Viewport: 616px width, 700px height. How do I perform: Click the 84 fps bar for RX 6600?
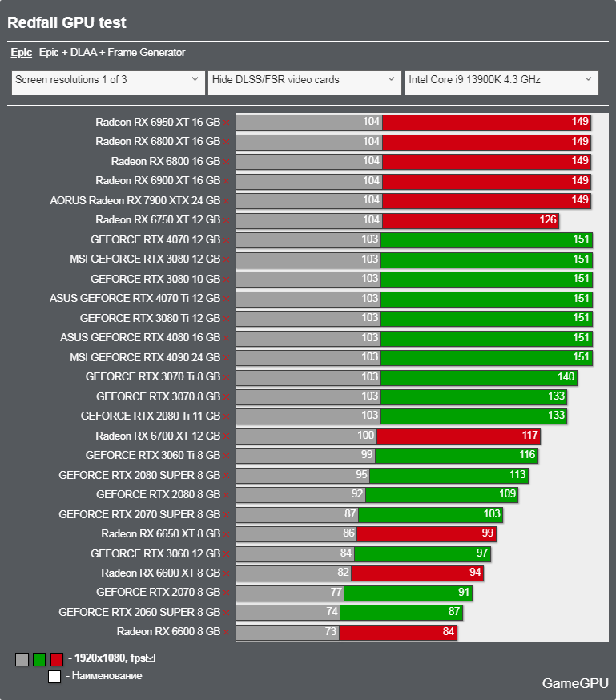(x=398, y=632)
